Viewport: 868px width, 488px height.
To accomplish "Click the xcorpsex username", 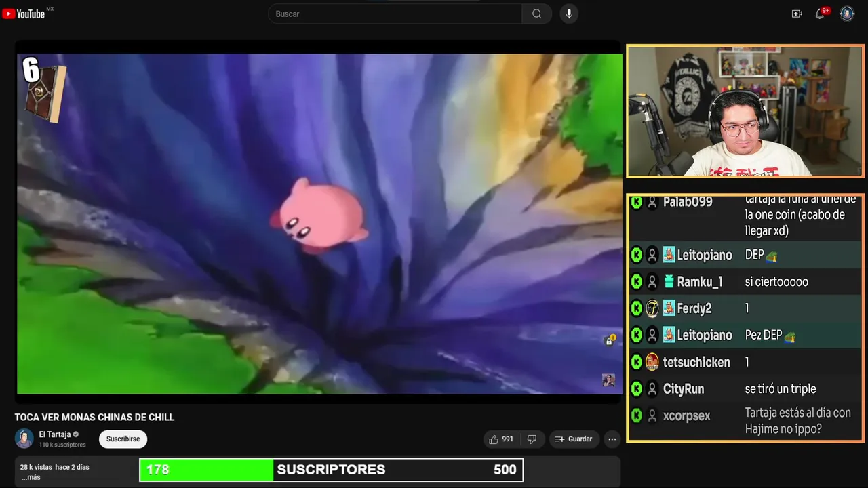I will tap(687, 415).
